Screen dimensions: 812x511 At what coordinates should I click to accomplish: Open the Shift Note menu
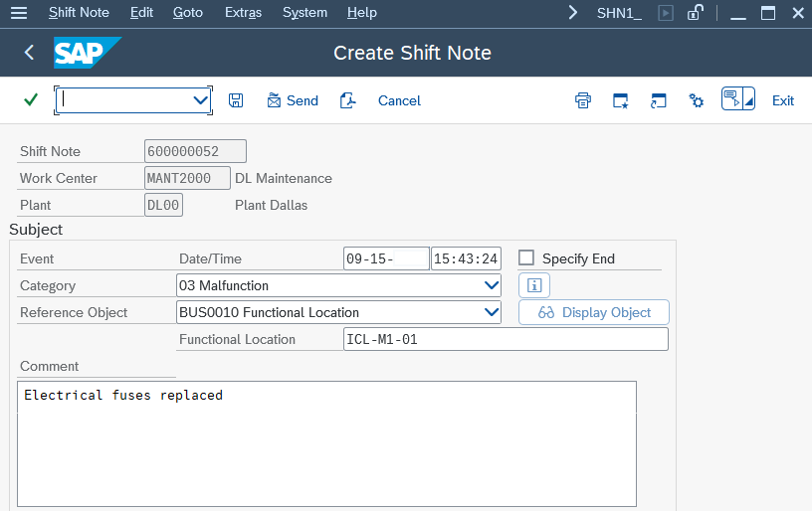[79, 12]
